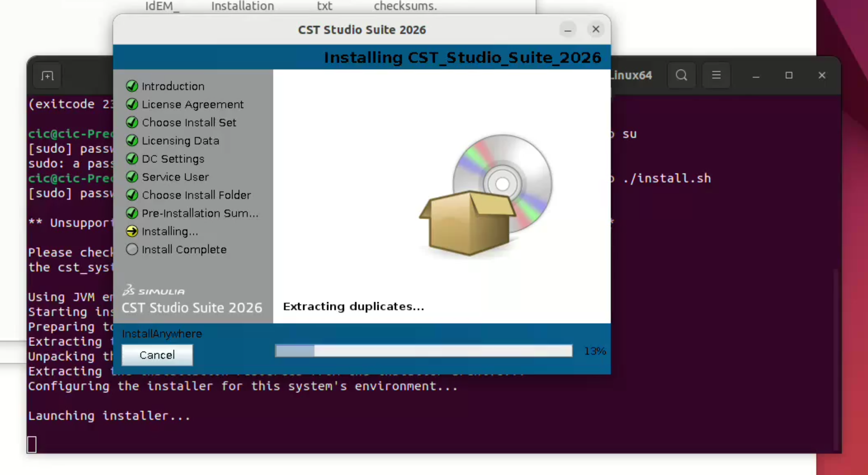Click the 'IdEM_' file label in file manager
868x475 pixels.
162,6
